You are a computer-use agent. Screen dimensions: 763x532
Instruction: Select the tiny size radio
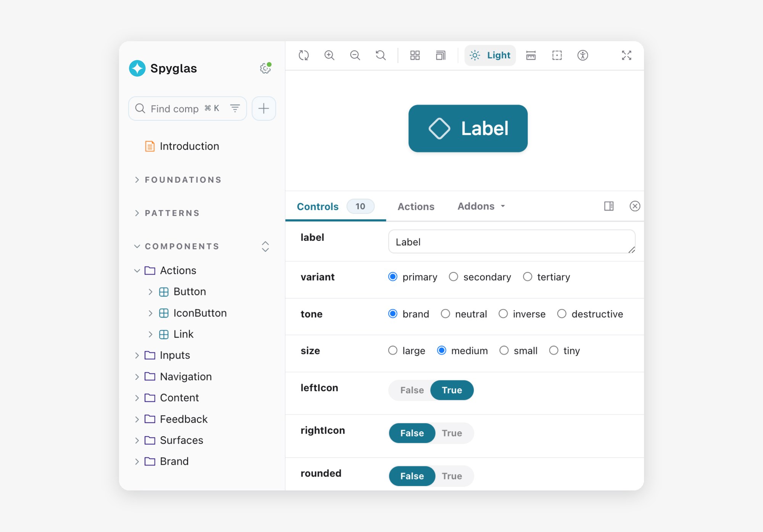click(554, 350)
